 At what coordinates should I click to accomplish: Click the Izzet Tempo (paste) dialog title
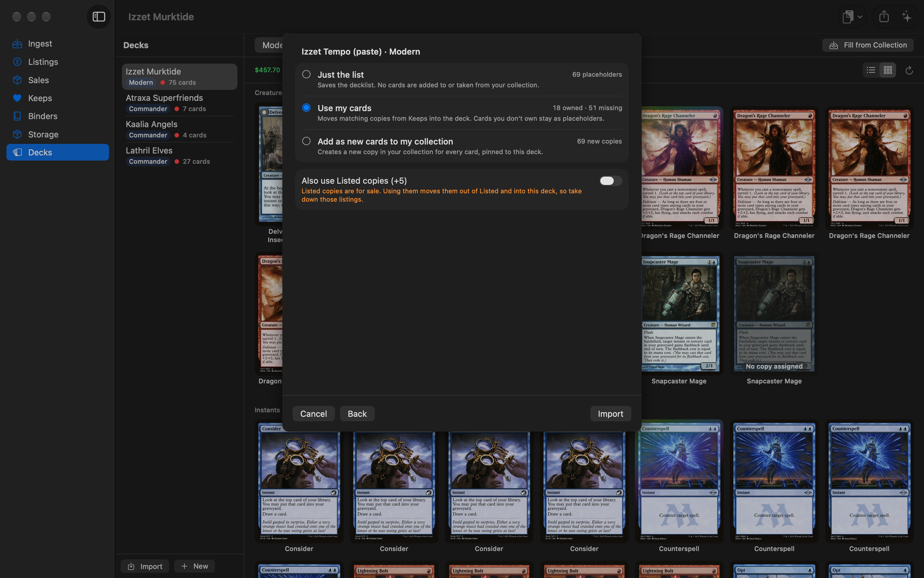360,52
